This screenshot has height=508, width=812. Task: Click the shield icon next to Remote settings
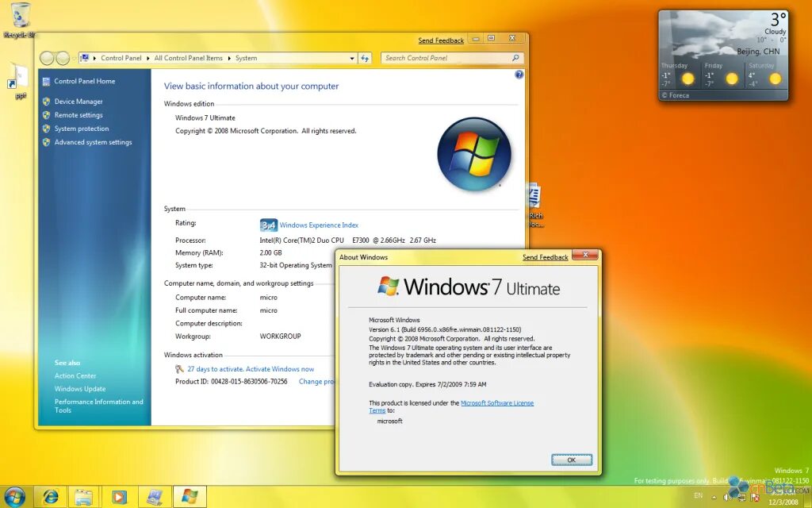pos(46,115)
